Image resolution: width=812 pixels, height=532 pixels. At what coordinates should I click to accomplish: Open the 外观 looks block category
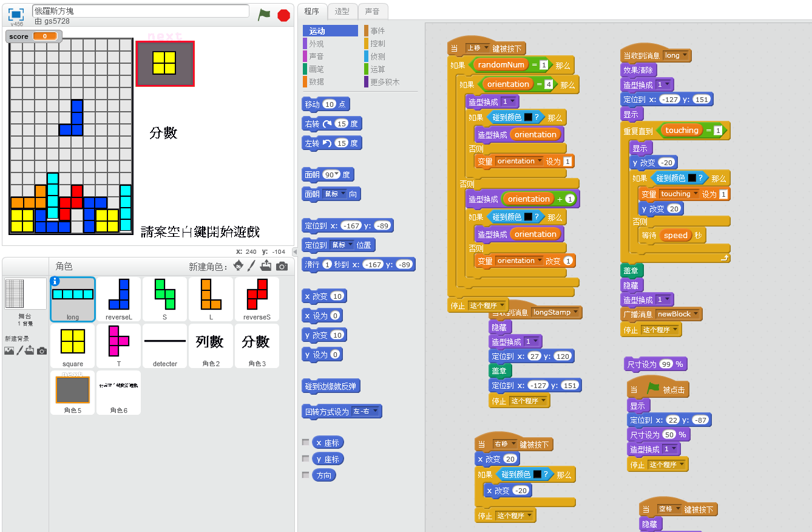[x=330, y=44]
